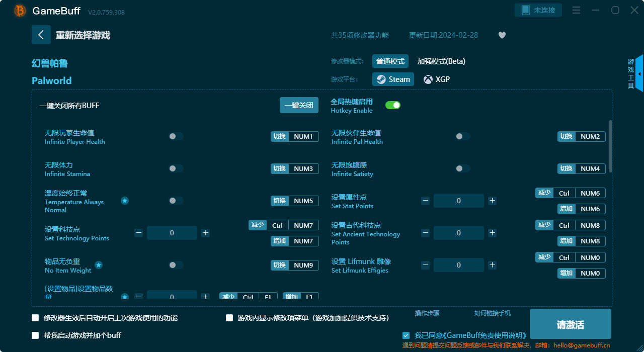Check 游戏内显示修改项菜单 checkbox
The height and width of the screenshot is (352, 644).
(x=229, y=318)
